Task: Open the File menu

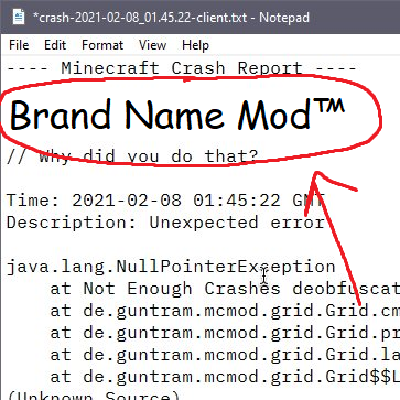Action: click(19, 45)
